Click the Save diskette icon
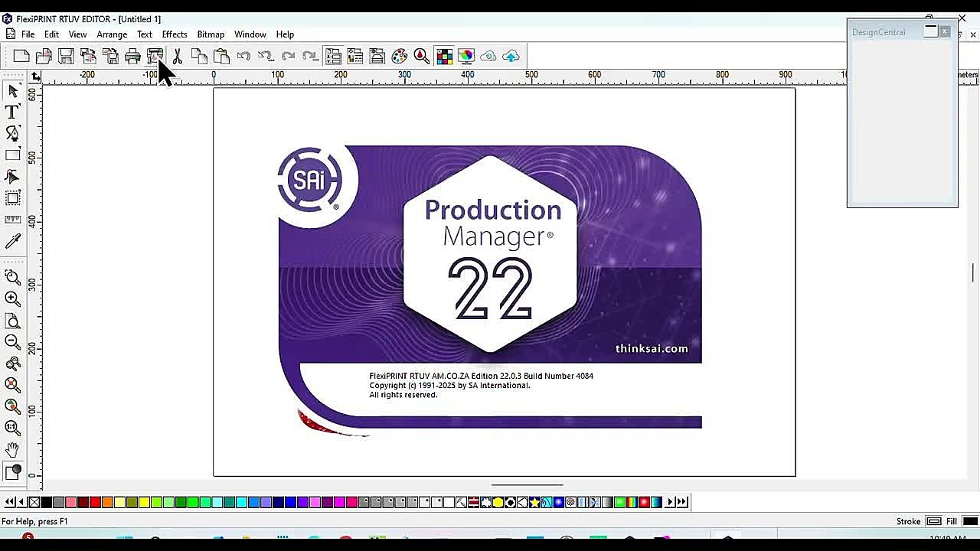 point(66,56)
